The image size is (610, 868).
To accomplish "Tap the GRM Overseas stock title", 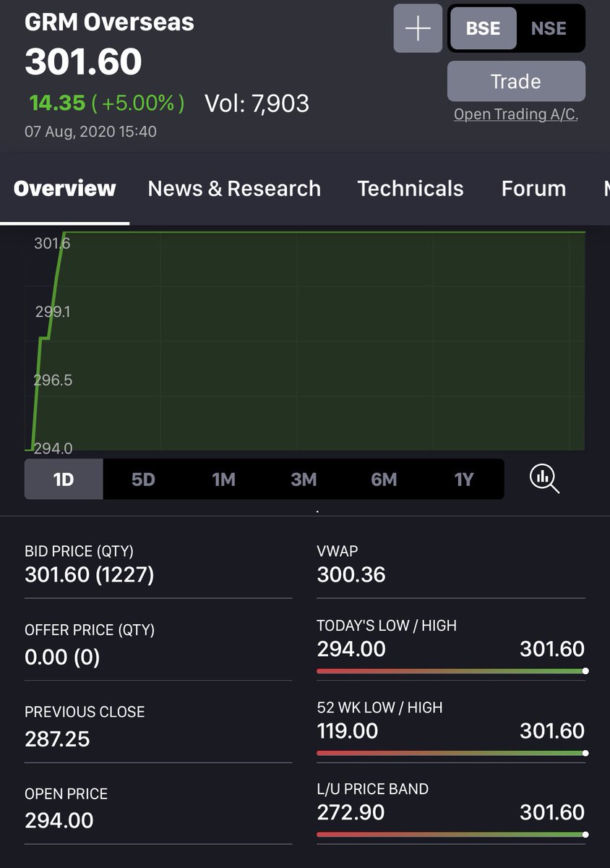I will coord(109,22).
